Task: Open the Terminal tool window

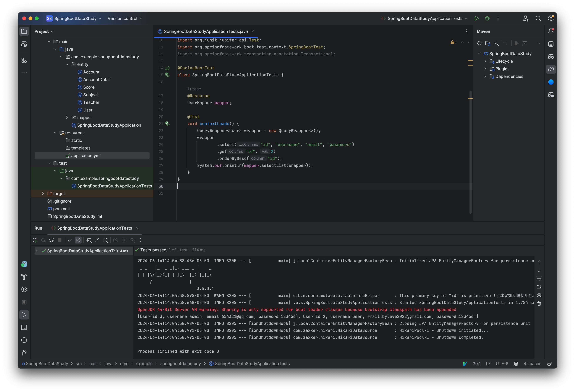Action: pyautogui.click(x=24, y=327)
